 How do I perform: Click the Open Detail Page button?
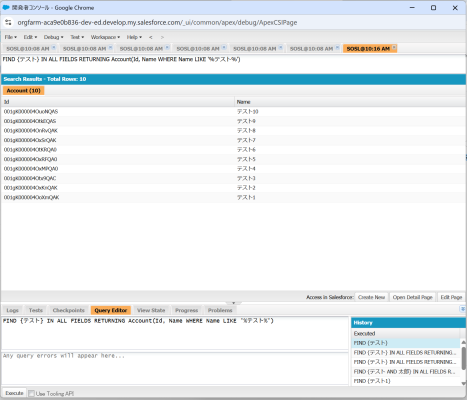coord(412,297)
